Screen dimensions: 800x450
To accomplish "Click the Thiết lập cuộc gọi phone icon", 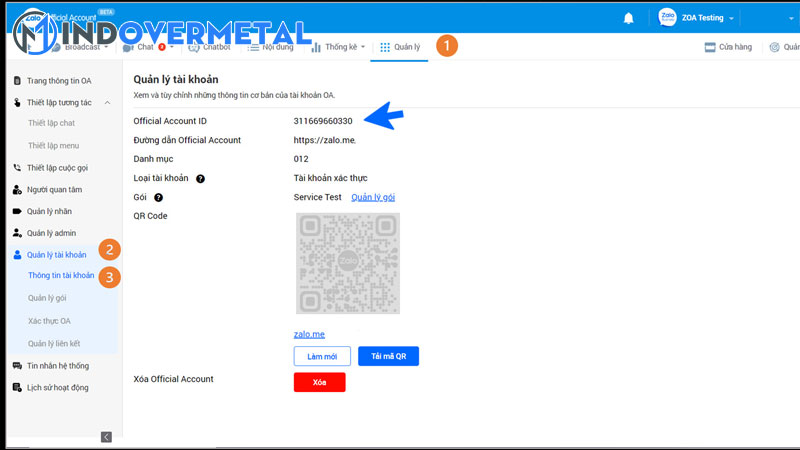I will [x=17, y=168].
